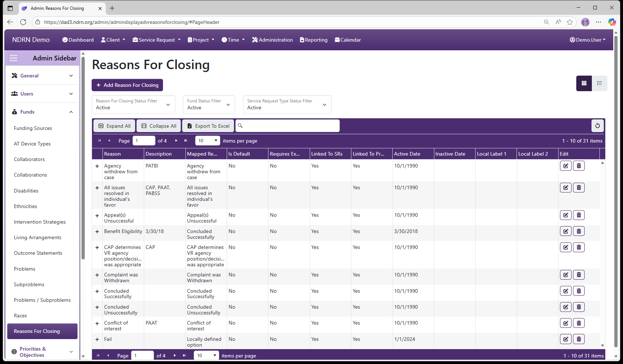
Task: Expand the Conflict of interest row details
Action: click(97, 323)
